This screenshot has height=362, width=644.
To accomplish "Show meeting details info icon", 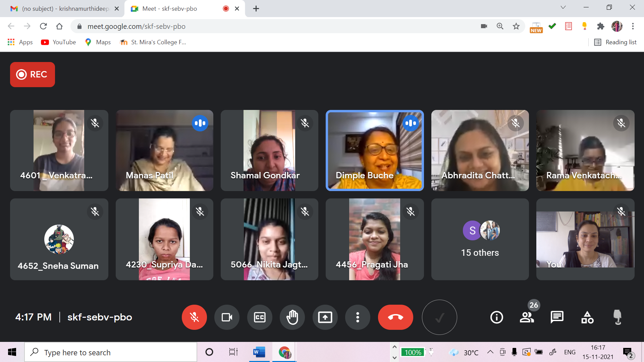I will coord(496,317).
